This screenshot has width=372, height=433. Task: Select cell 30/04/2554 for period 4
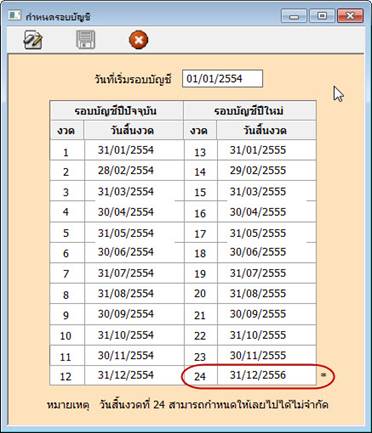coord(134,212)
